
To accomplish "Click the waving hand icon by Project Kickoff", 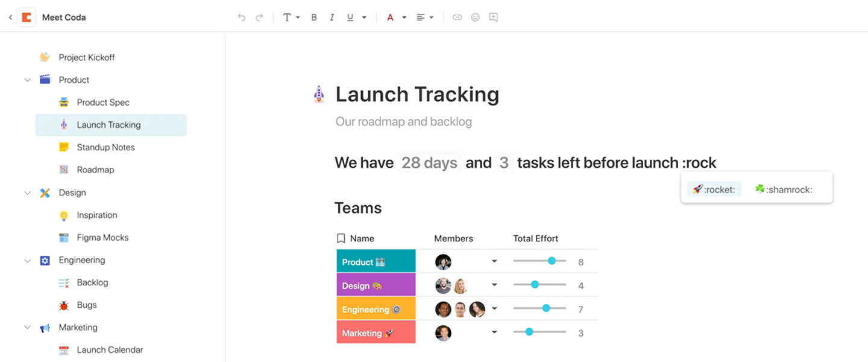I will (x=45, y=57).
